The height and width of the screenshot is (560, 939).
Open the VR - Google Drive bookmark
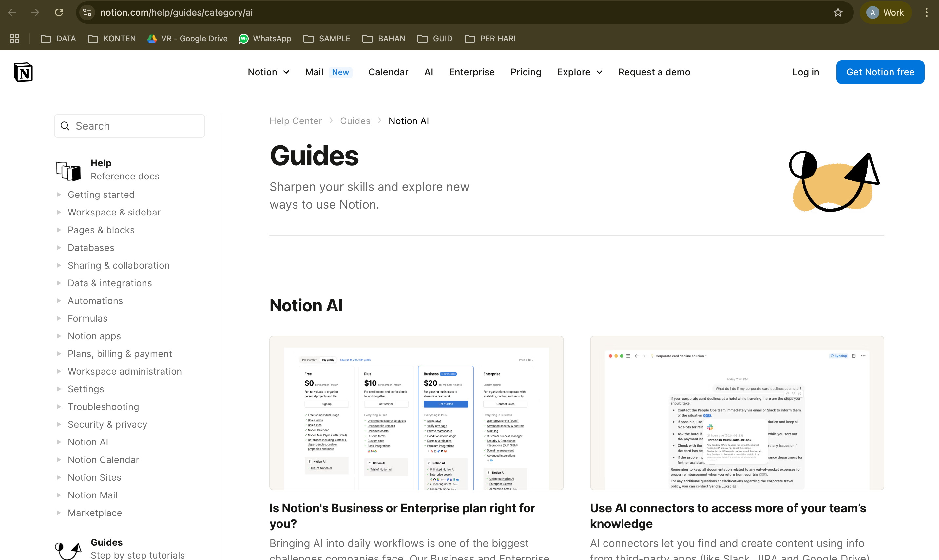[188, 39]
